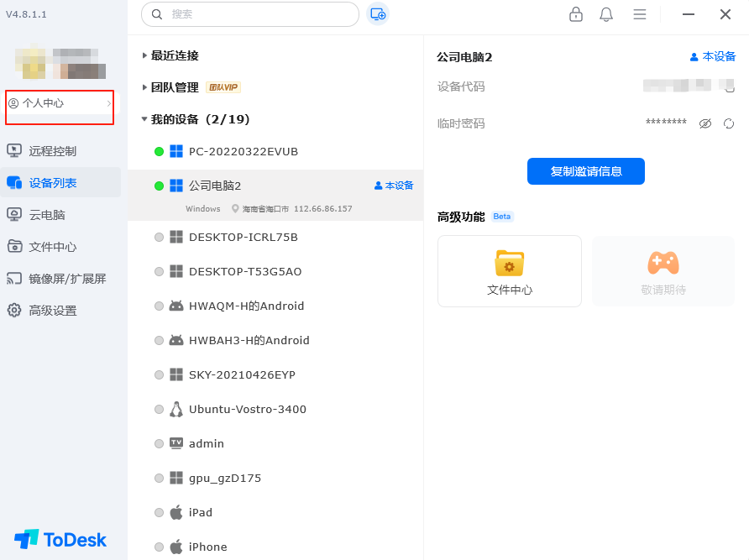Click the Beta badge
Image resolution: width=749 pixels, height=560 pixels.
tap(501, 217)
